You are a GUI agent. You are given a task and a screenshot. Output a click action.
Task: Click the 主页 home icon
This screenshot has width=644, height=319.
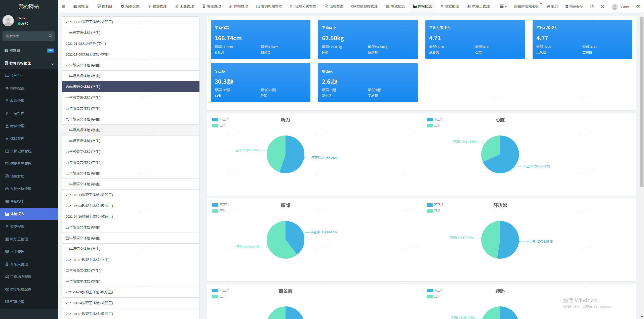(x=548, y=6)
